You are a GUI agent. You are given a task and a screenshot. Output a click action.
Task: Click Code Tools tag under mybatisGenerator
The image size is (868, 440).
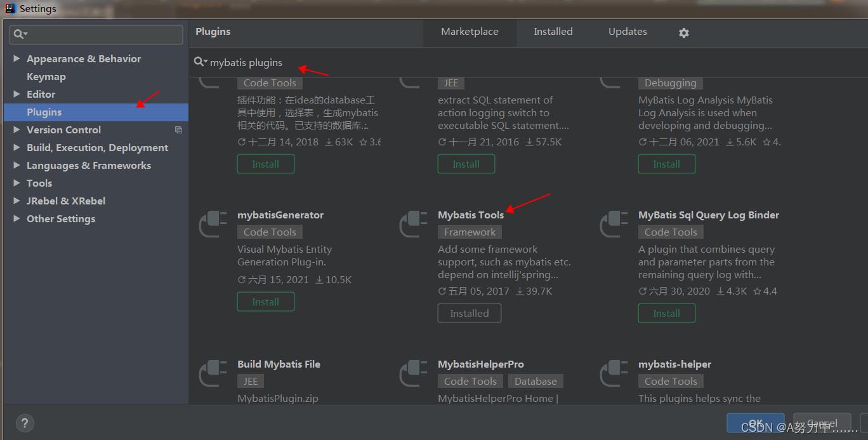pyautogui.click(x=270, y=232)
